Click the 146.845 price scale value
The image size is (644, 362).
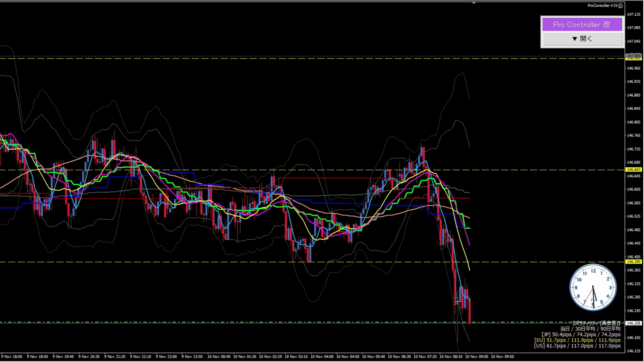pyautogui.click(x=634, y=108)
